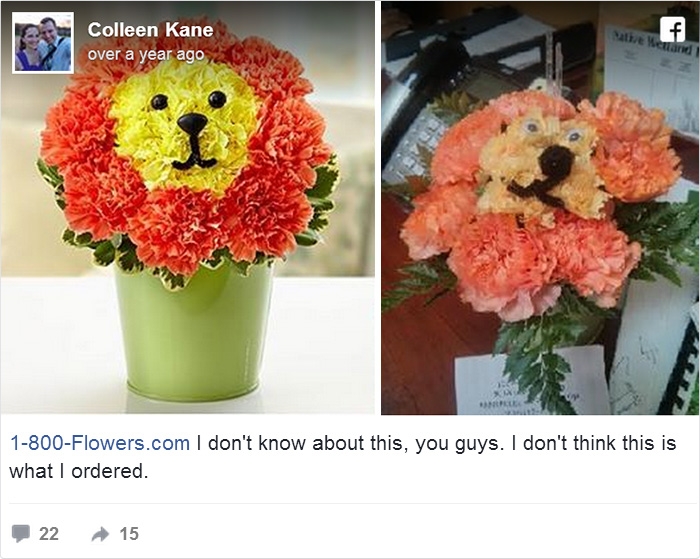Open the 1-800-Flowers.com link
The image size is (700, 559).
tap(99, 443)
